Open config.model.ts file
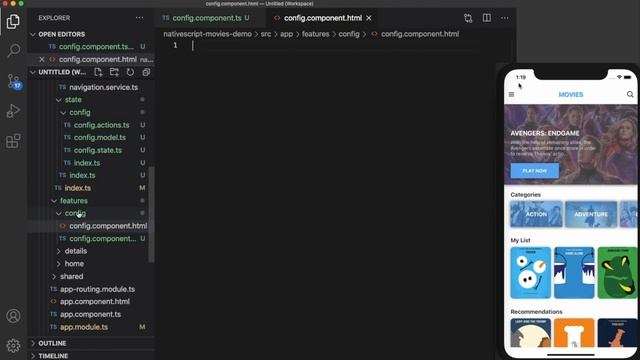Screen dimensions: 640x360 point(100,138)
